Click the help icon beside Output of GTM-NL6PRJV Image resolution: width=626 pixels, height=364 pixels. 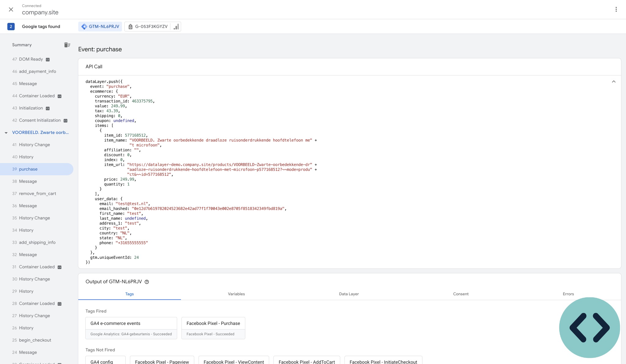pos(147,282)
